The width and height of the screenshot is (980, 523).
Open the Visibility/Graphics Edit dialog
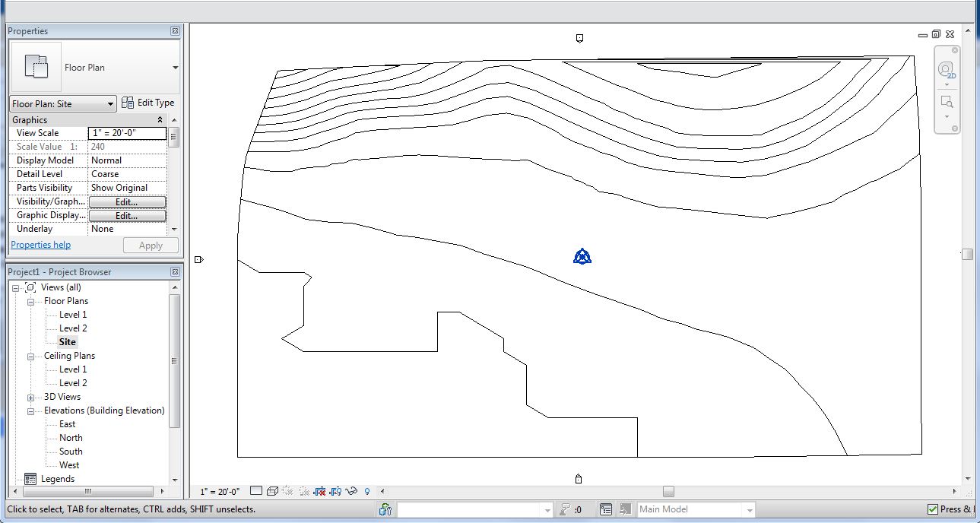[x=127, y=201]
